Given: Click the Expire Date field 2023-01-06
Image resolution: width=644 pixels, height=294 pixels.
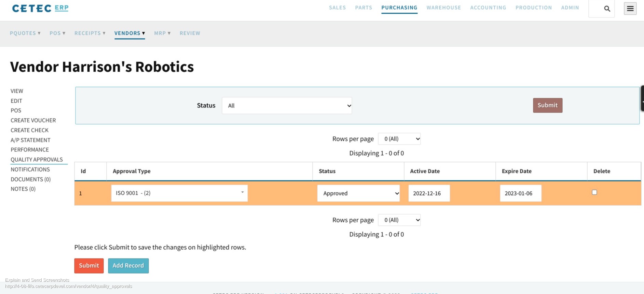Looking at the screenshot, I should point(521,193).
